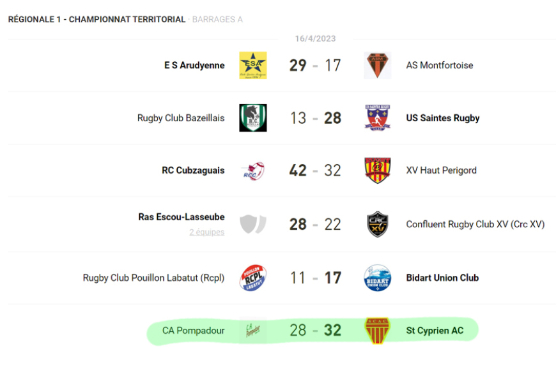Select the CA Pompadour logo
Image resolution: width=556 pixels, height=392 pixels.
[x=252, y=331]
